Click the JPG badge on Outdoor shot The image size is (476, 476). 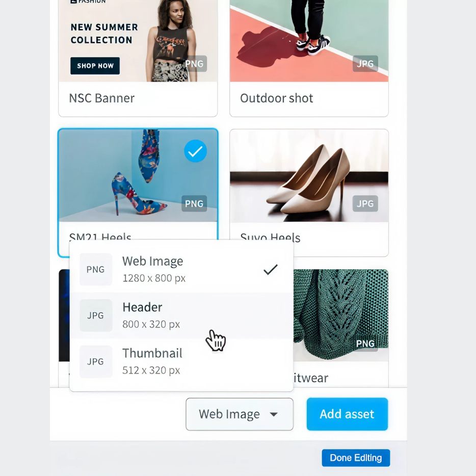point(365,64)
